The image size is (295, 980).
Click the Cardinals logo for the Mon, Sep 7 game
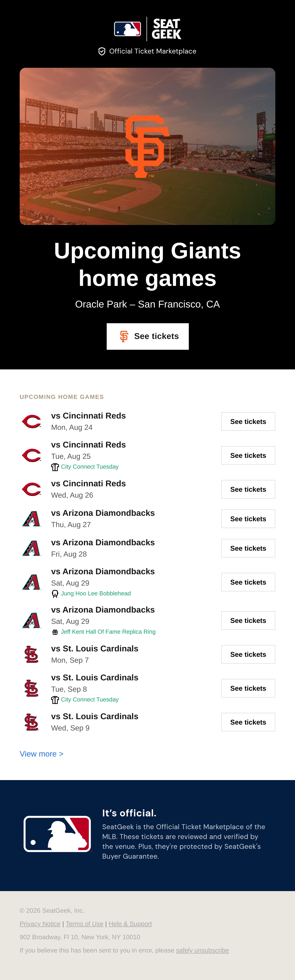tap(32, 654)
